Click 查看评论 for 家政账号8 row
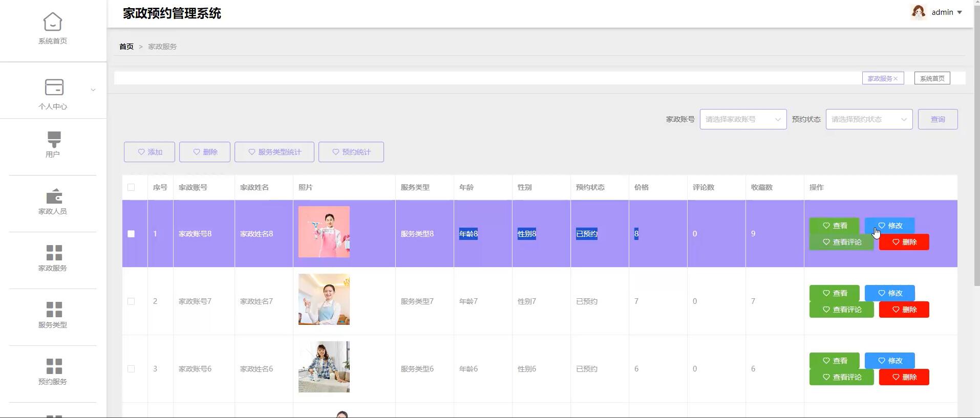This screenshot has height=418, width=980. tap(841, 242)
